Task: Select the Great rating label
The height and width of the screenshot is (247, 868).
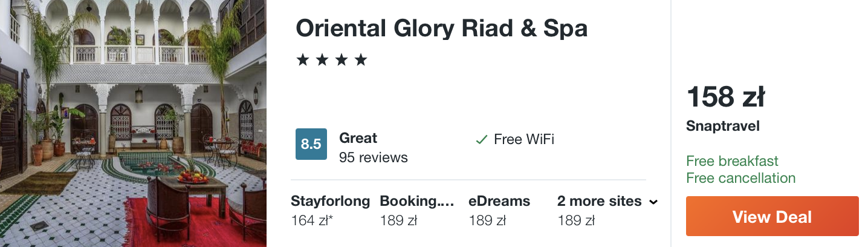Action: click(x=358, y=138)
